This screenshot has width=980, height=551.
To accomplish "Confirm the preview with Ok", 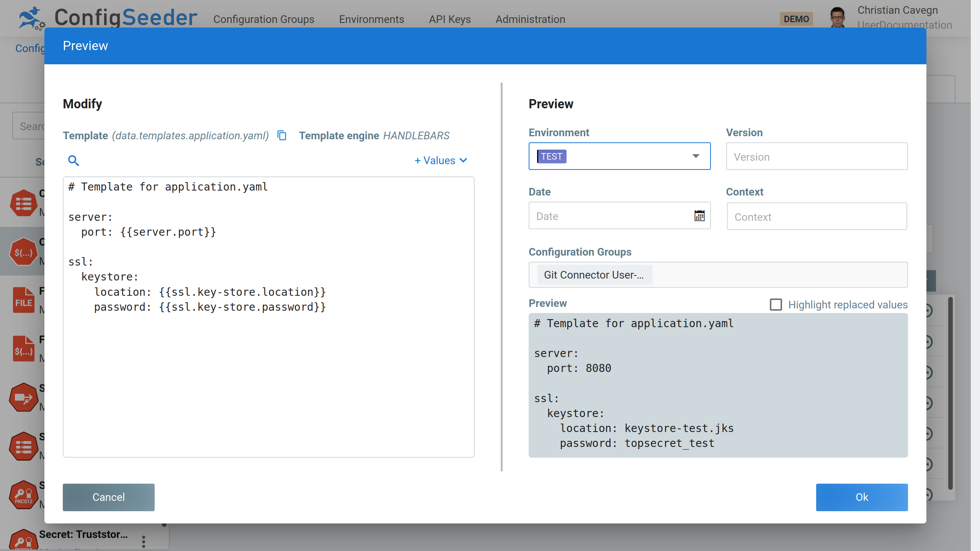I will [862, 497].
